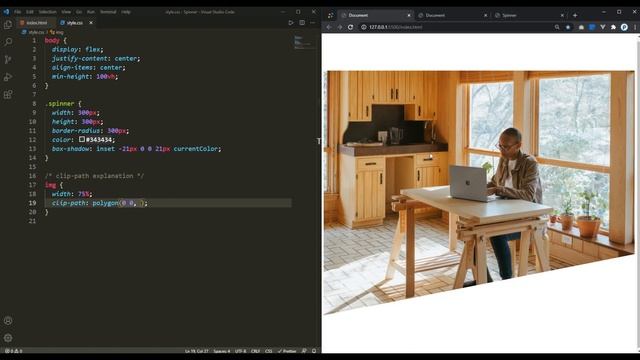The height and width of the screenshot is (360, 640).
Task: Click the Run Code play icon in editor toolbar
Action: [291, 23]
